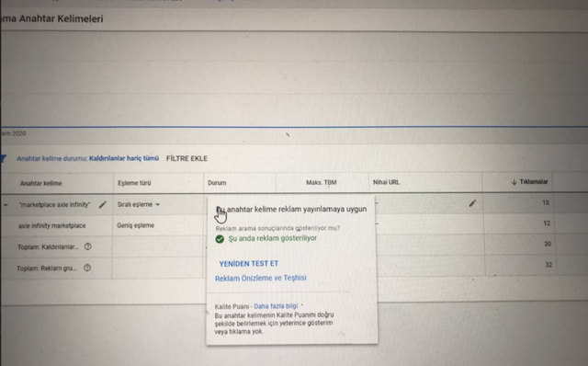Expand the arrow before "marketplace axie infinity" row
The image size is (588, 366).
6,205
